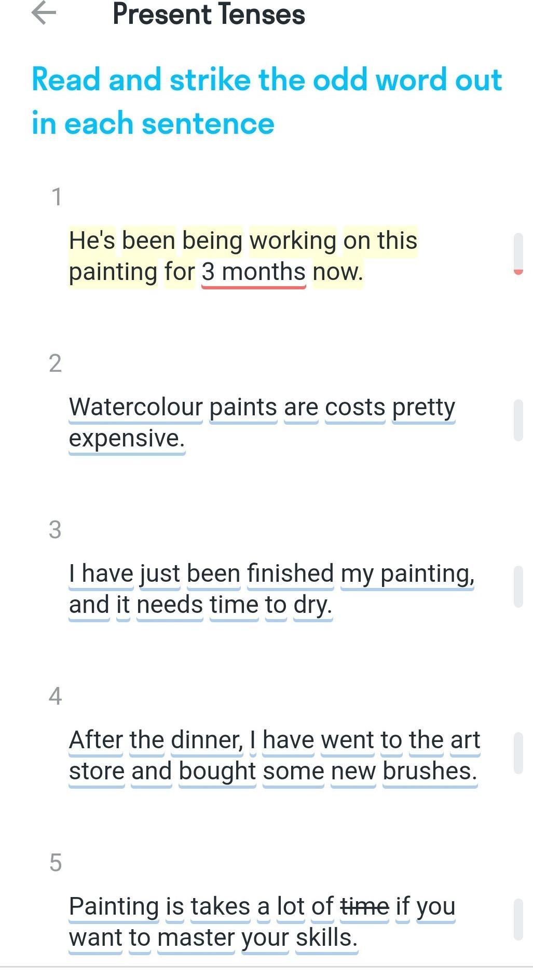Un-strike the crossed-out word "time"

(x=364, y=907)
